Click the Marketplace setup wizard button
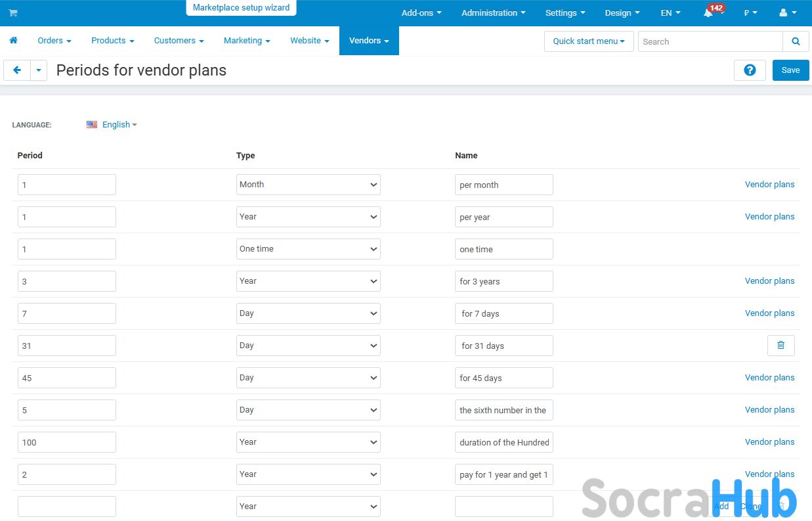The image size is (812, 521). pyautogui.click(x=241, y=8)
